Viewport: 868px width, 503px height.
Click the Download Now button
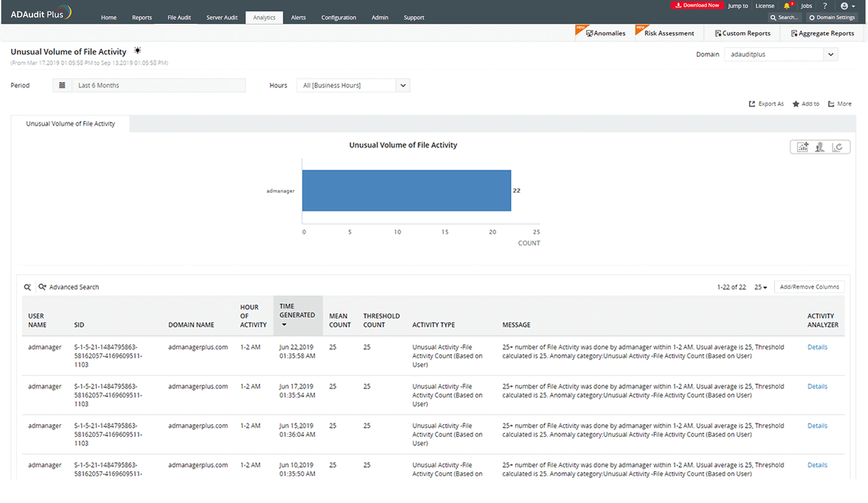pyautogui.click(x=697, y=5)
